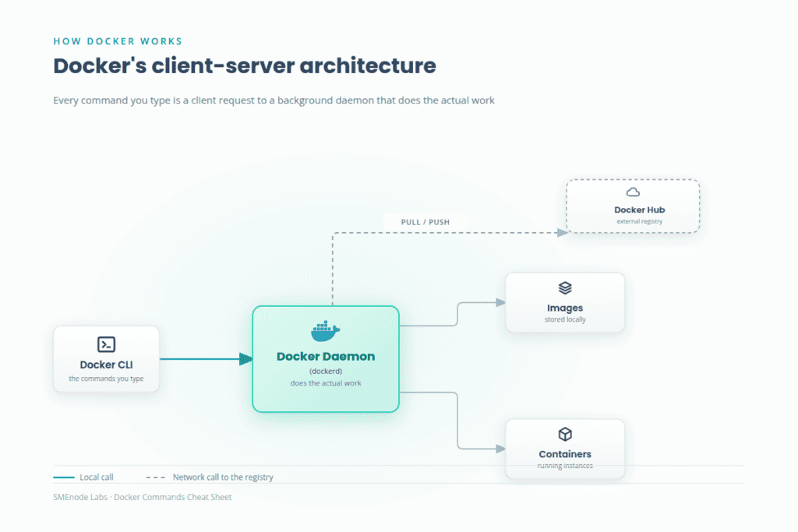Click 'Network call to the registry' legend entry
The image size is (798, 532).
[x=210, y=477]
